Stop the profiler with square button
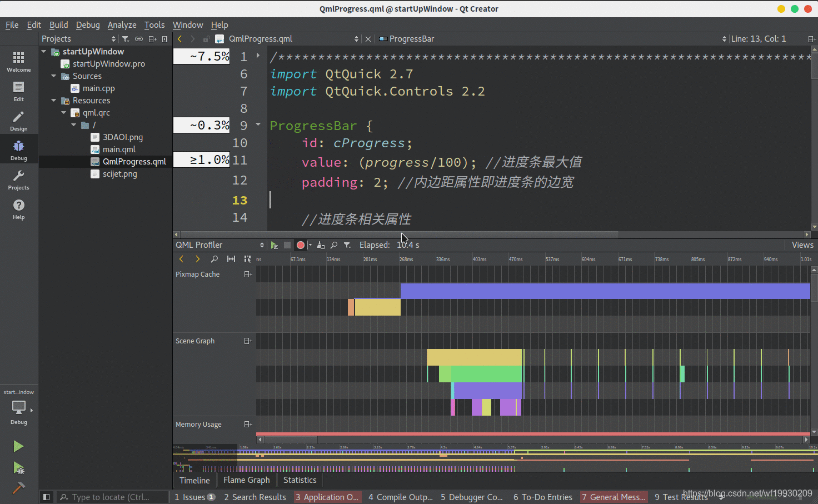This screenshot has height=504, width=818. click(287, 245)
